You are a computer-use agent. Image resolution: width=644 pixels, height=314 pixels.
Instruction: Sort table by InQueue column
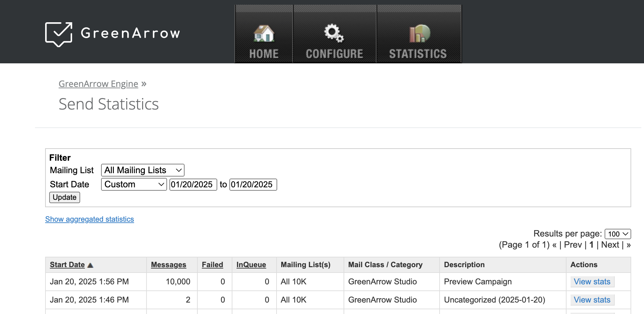(x=251, y=265)
